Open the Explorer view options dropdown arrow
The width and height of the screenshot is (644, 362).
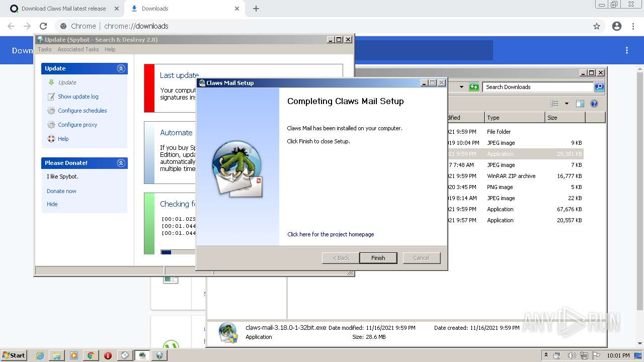pos(567,104)
